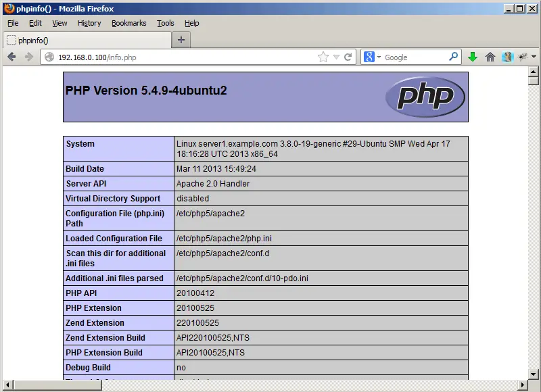Image resolution: width=541 pixels, height=392 pixels.
Task: Run search with the magnifying glass icon
Action: [453, 56]
